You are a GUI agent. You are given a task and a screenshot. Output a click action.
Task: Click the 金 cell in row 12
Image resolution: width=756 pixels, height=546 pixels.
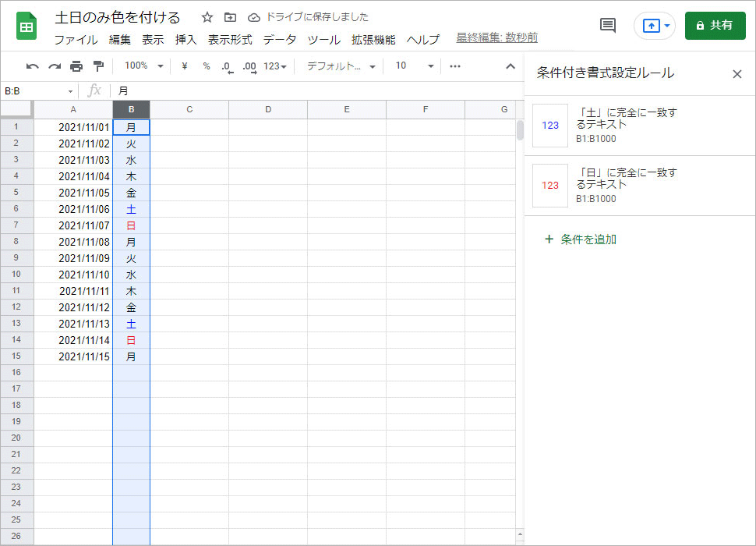tap(131, 308)
